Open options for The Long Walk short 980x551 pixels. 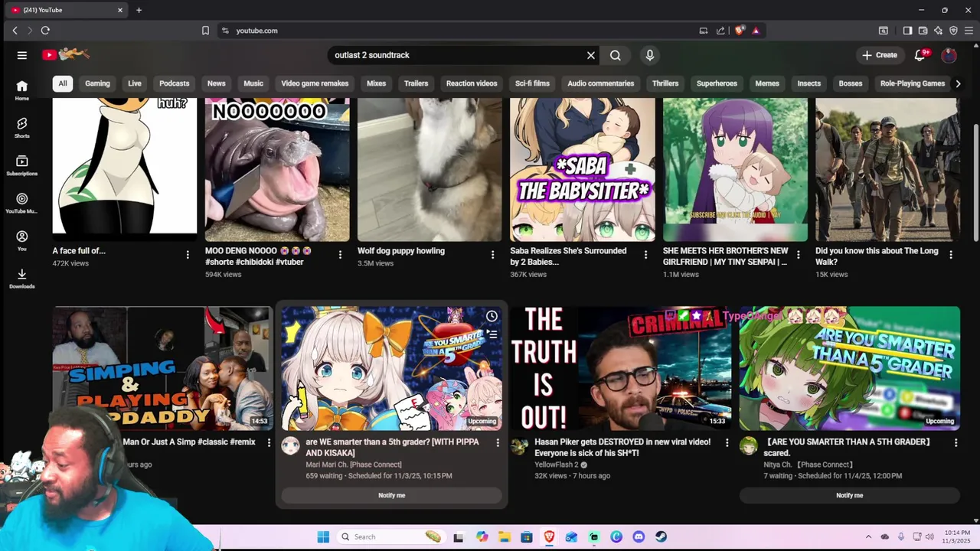[x=951, y=255]
